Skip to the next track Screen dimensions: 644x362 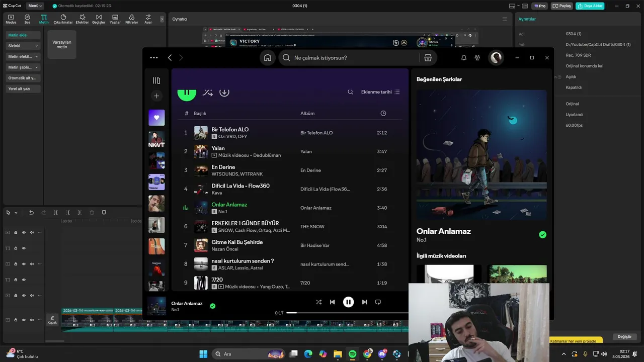pyautogui.click(x=364, y=302)
